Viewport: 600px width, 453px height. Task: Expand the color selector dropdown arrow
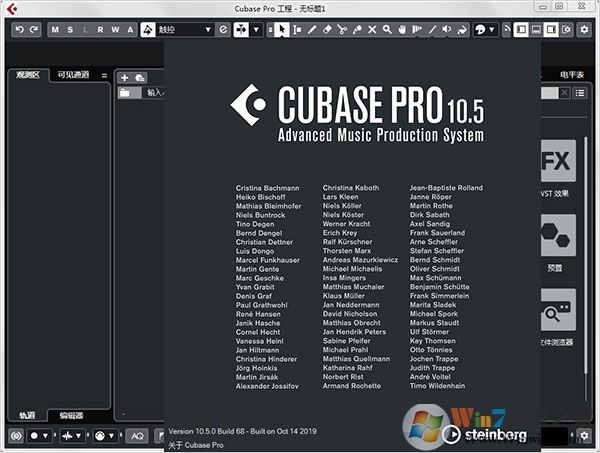pos(492,29)
